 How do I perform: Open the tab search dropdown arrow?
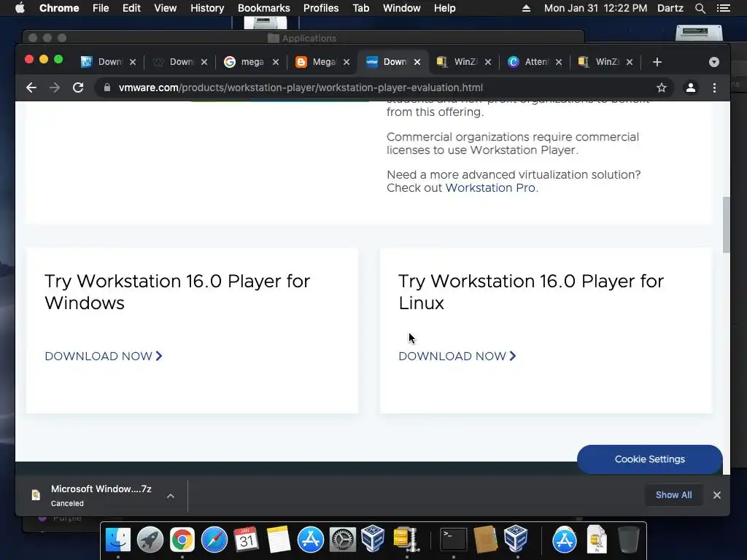[713, 62]
